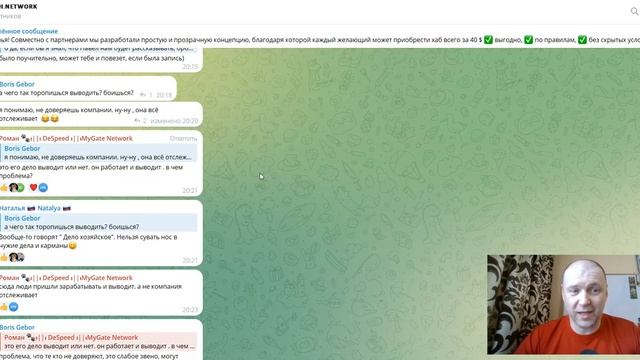Image resolution: width=640 pixels, height=360 pixels.
Task: Open Роман's sender name on the 20:23 message
Action: click(66, 278)
